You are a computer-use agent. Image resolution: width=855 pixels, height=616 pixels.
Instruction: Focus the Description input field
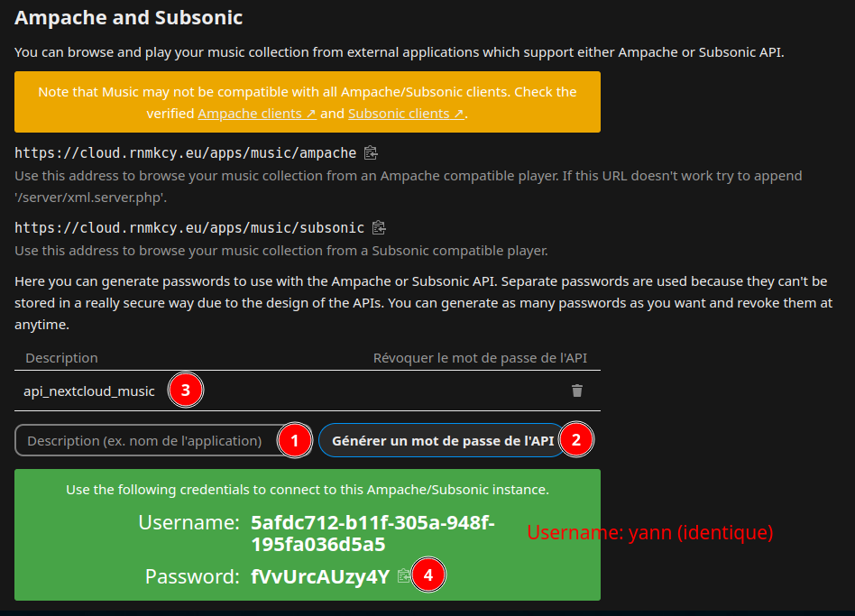(146, 440)
